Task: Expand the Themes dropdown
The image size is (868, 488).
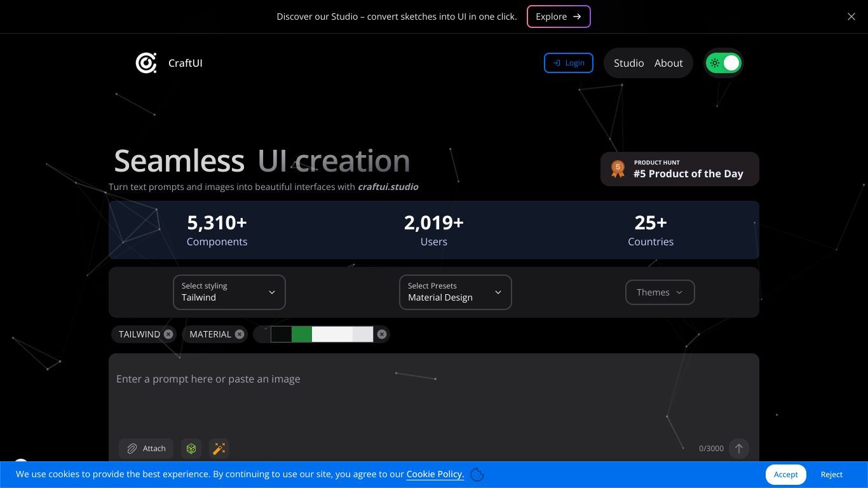Action: (x=660, y=292)
